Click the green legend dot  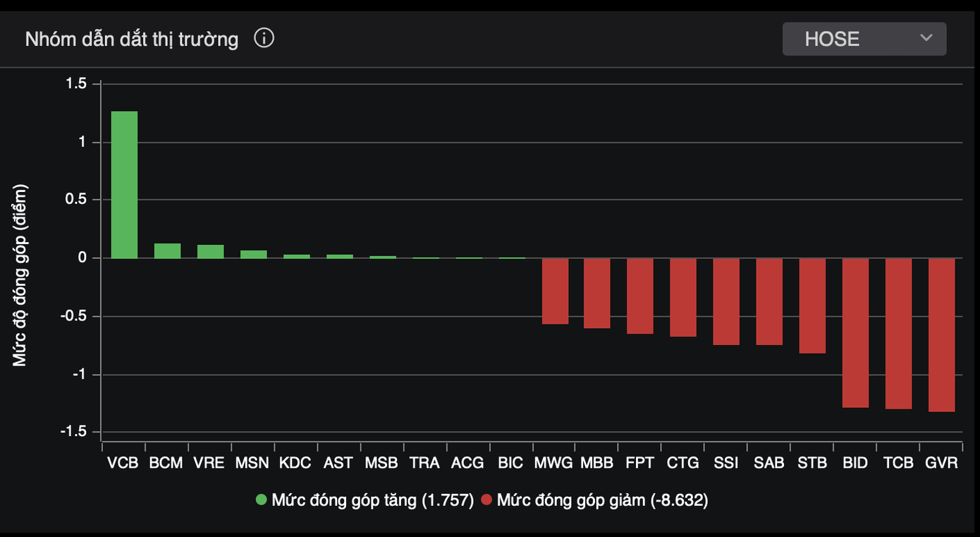click(262, 500)
